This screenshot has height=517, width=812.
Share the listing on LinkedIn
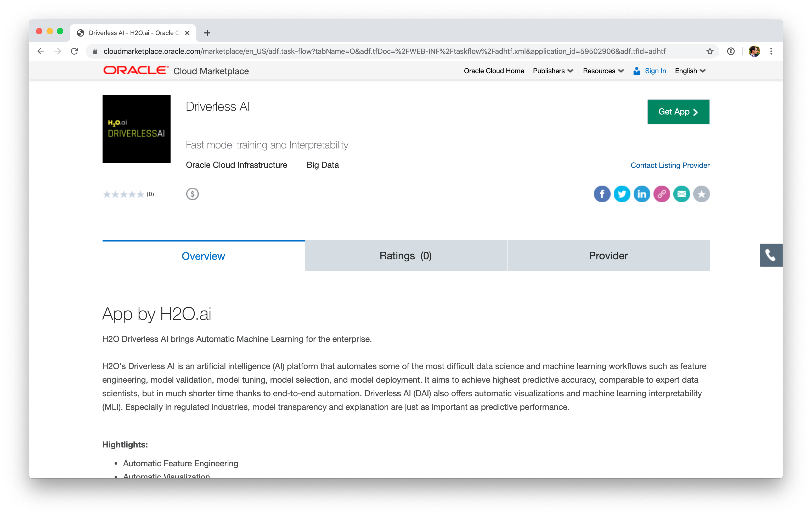coord(642,194)
